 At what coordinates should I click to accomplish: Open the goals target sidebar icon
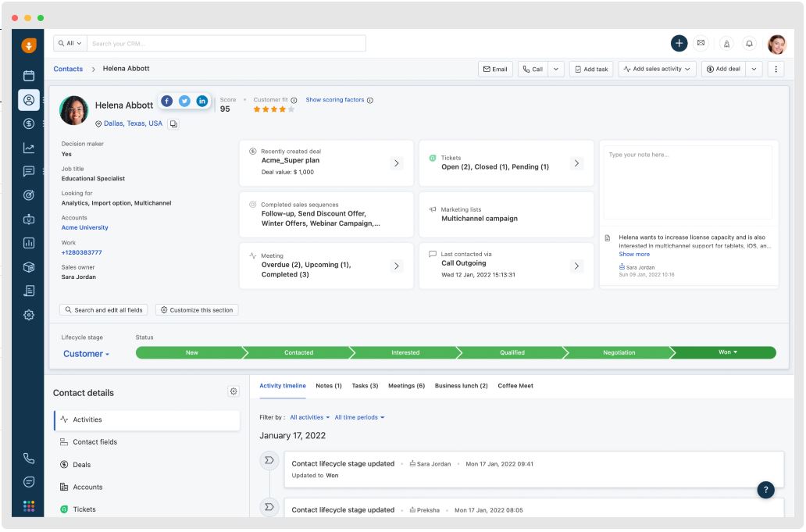click(x=29, y=195)
